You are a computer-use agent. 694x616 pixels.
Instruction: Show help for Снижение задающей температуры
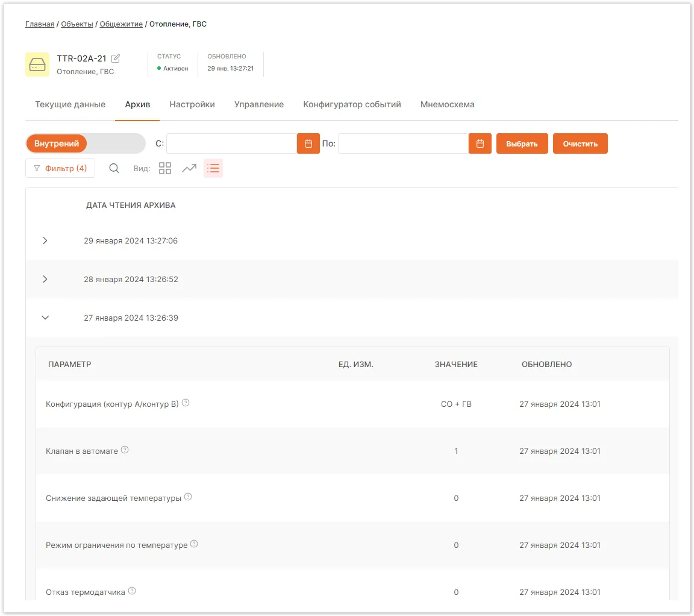pyautogui.click(x=188, y=497)
